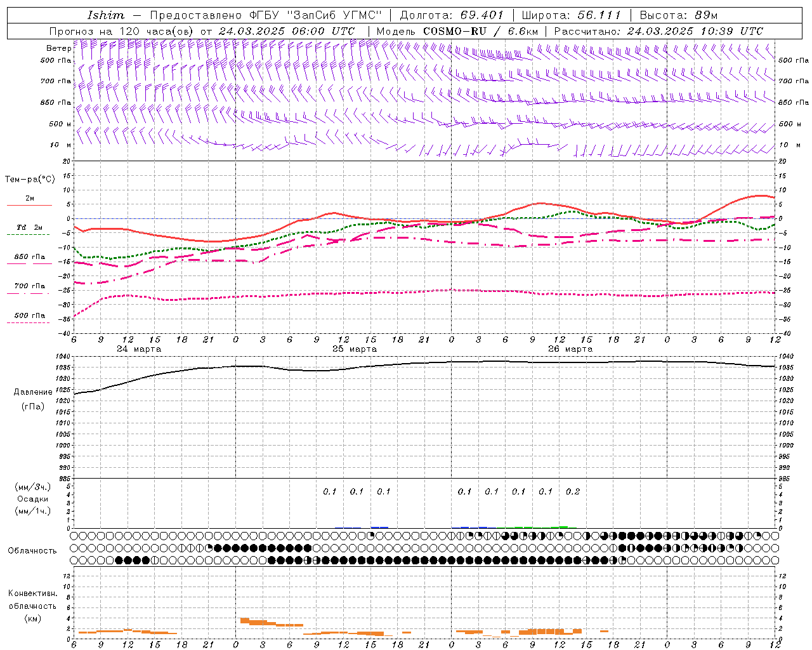Click the "Долгота: 69.401" longitude value
The image size is (812, 650).
pyautogui.click(x=451, y=15)
